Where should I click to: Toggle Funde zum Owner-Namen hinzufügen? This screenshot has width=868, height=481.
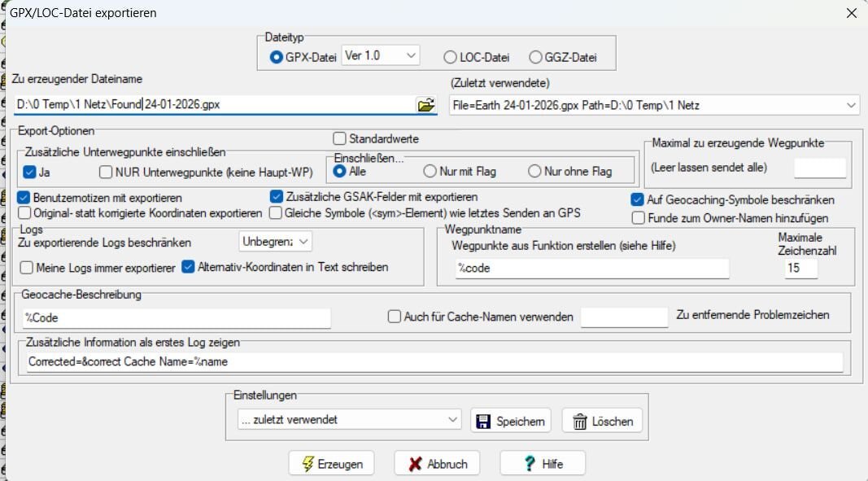639,218
